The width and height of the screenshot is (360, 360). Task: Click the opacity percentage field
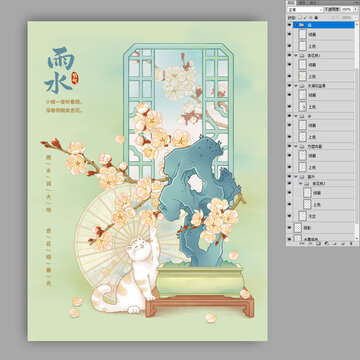pos(346,9)
